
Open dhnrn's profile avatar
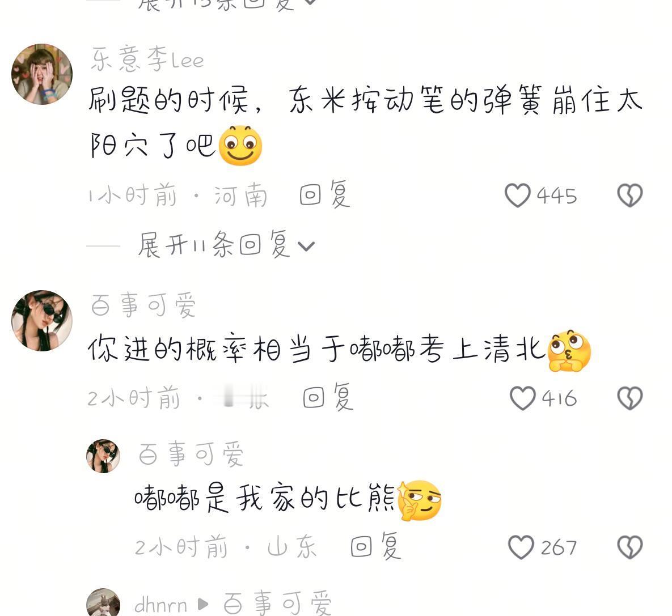coord(103,602)
